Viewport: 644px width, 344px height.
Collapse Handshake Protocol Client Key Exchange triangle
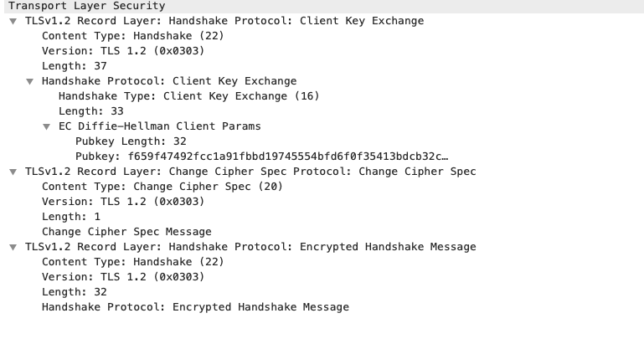tap(30, 81)
